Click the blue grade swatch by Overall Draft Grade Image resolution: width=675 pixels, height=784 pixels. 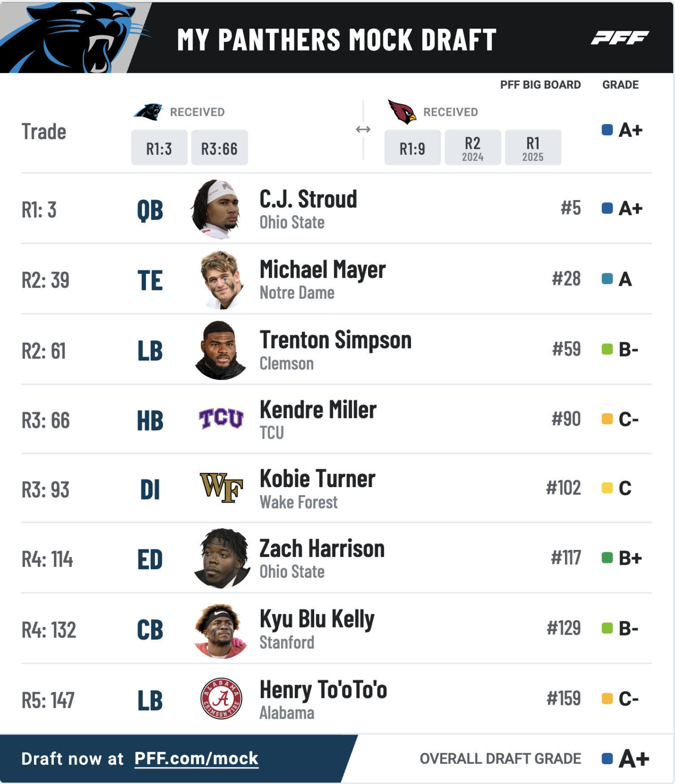coord(607,758)
